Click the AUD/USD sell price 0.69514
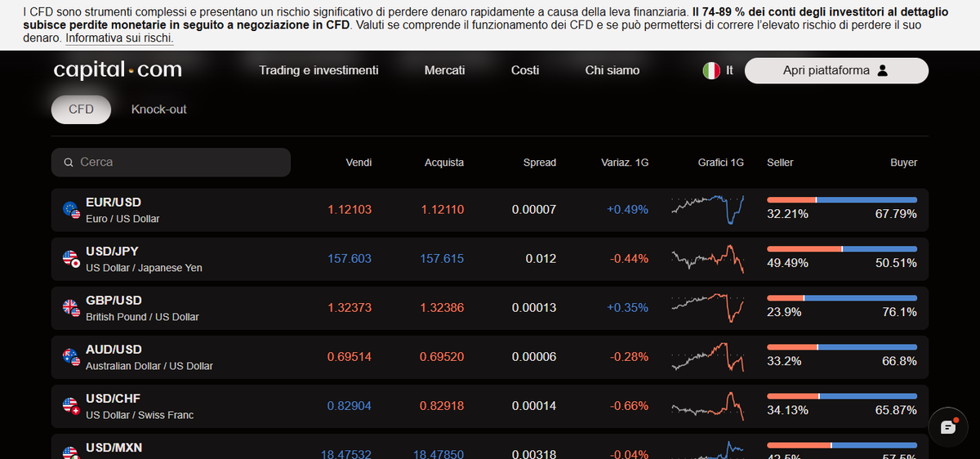 [350, 357]
